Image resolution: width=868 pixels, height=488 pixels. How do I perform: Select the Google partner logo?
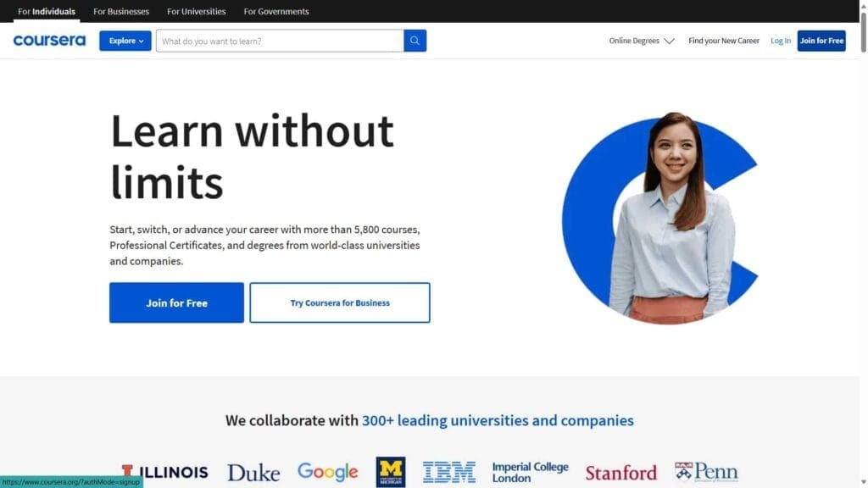pos(327,471)
